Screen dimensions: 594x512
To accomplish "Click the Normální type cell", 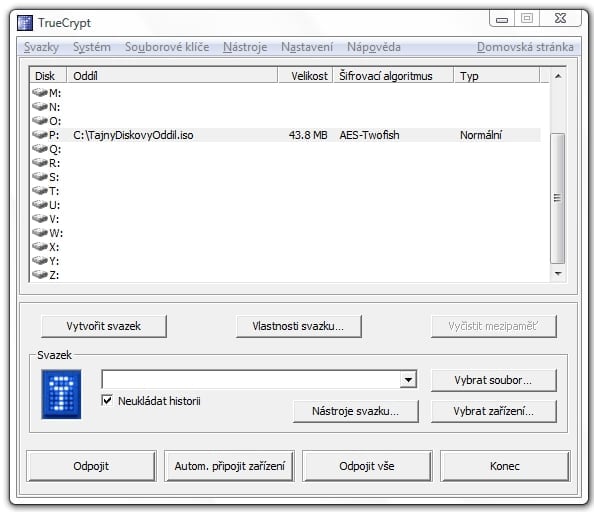I will tap(481, 135).
